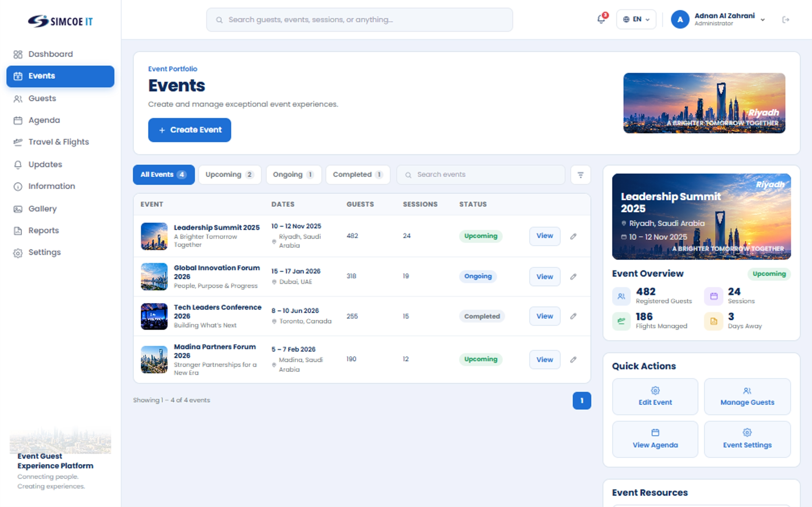
Task: Open Guests in the sidebar
Action: [x=60, y=98]
